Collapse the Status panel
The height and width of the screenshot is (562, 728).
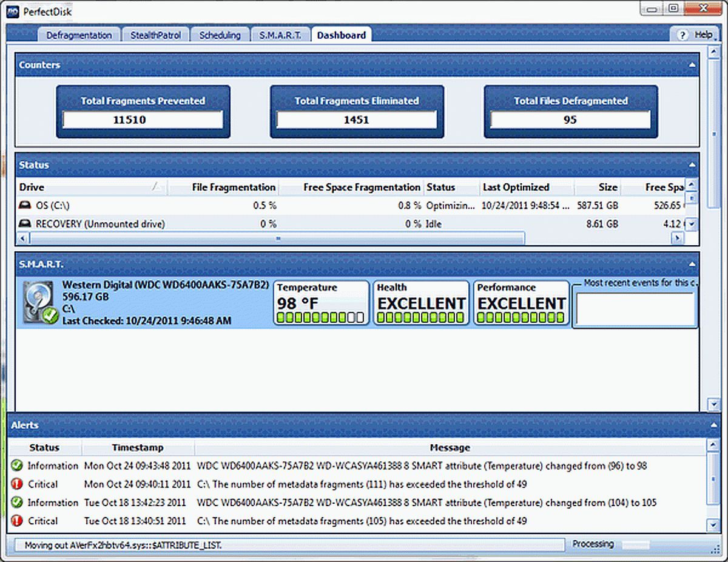tap(692, 165)
